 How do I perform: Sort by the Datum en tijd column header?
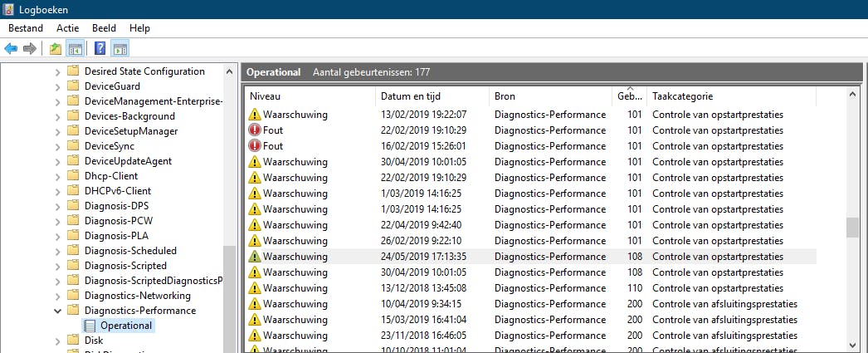click(x=410, y=96)
